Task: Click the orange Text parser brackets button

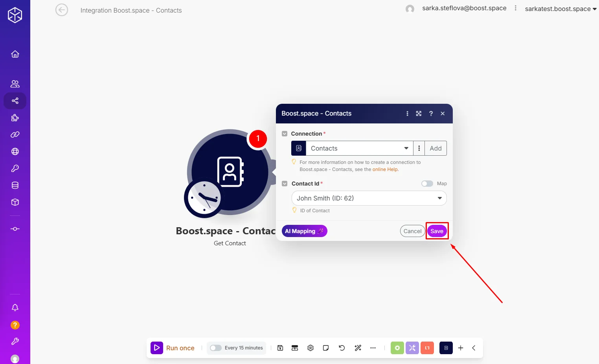Action: click(427, 348)
